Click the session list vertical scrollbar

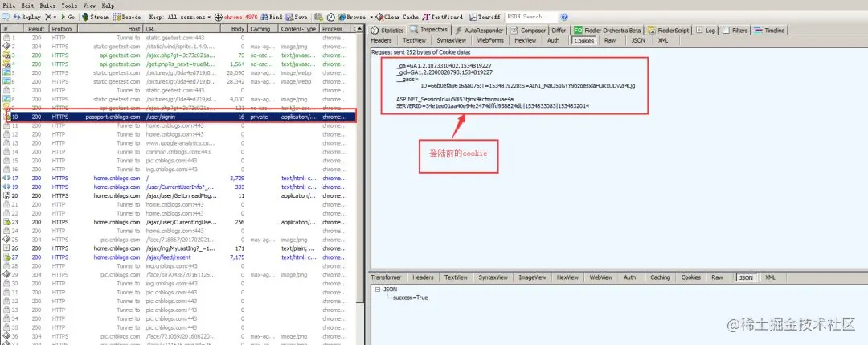[362, 166]
